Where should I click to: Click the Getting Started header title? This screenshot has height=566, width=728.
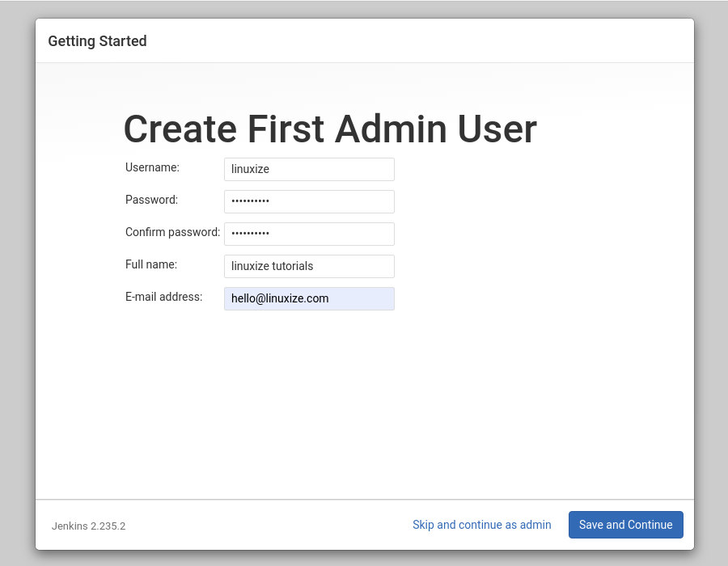(x=98, y=41)
